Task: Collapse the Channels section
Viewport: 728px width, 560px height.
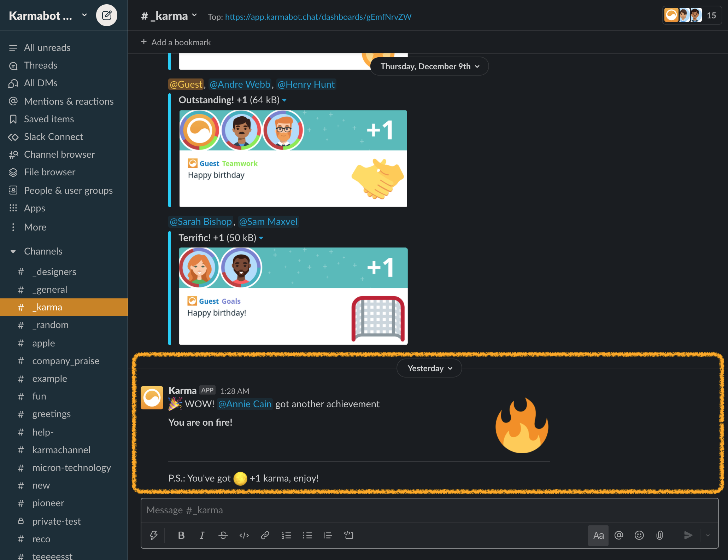Action: (x=13, y=251)
